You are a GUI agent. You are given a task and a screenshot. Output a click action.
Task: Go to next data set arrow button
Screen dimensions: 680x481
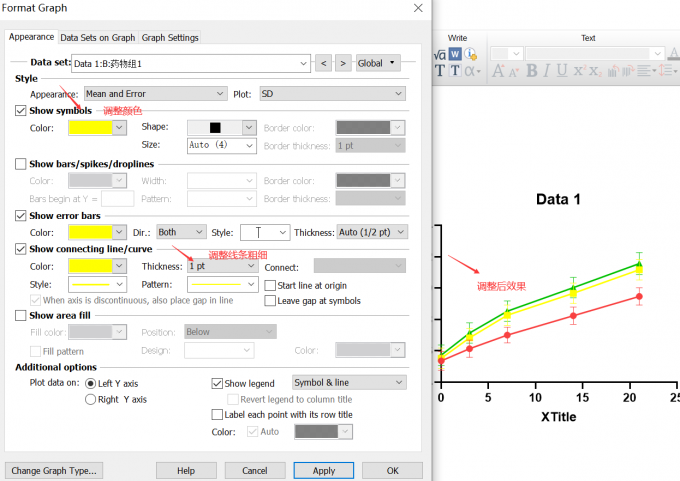click(x=343, y=63)
